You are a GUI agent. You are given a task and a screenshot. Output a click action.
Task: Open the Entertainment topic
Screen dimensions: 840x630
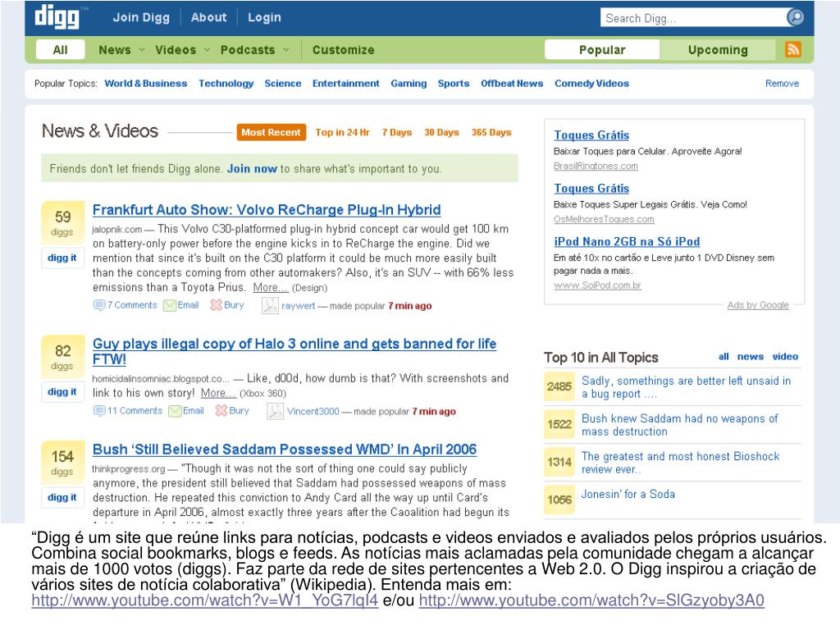(x=345, y=84)
